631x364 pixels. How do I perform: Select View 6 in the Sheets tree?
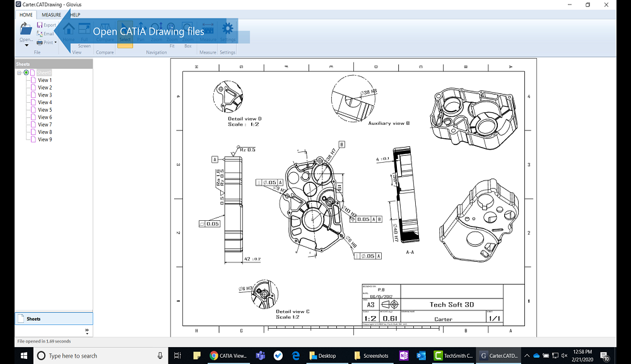(45, 117)
